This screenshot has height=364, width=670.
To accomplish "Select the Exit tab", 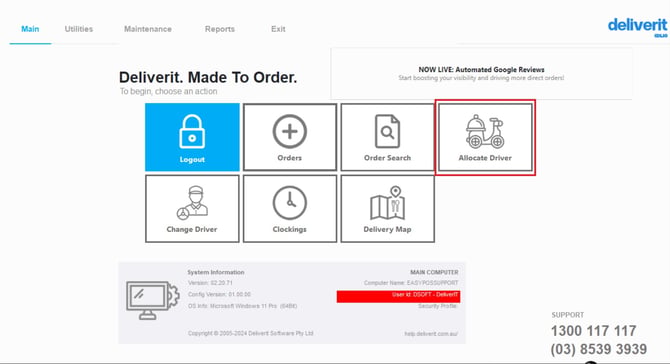I will pos(278,29).
